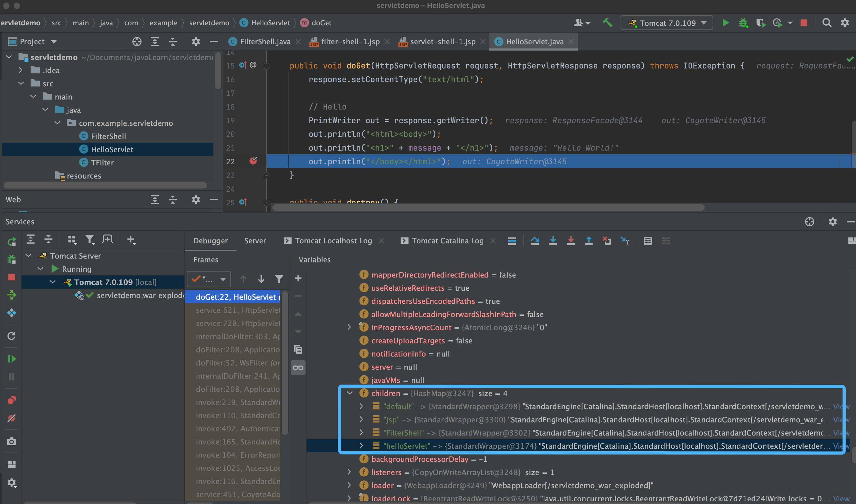
Task: Click the Resume Program icon in Services sidebar
Action: (12, 359)
